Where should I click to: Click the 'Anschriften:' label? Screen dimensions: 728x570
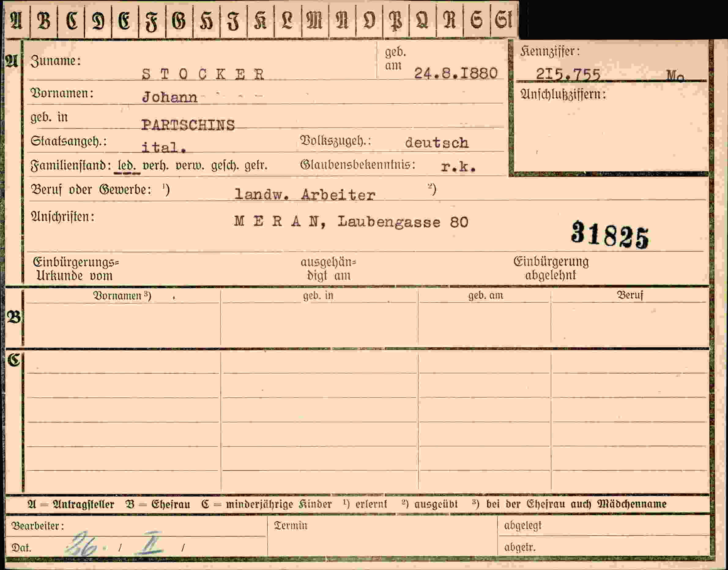(62, 217)
